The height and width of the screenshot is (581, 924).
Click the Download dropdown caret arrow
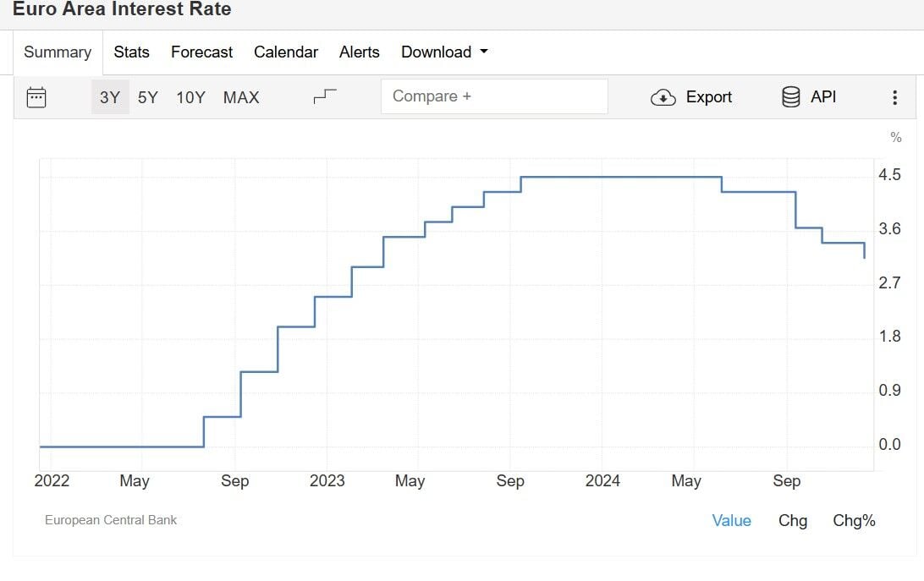tap(484, 52)
